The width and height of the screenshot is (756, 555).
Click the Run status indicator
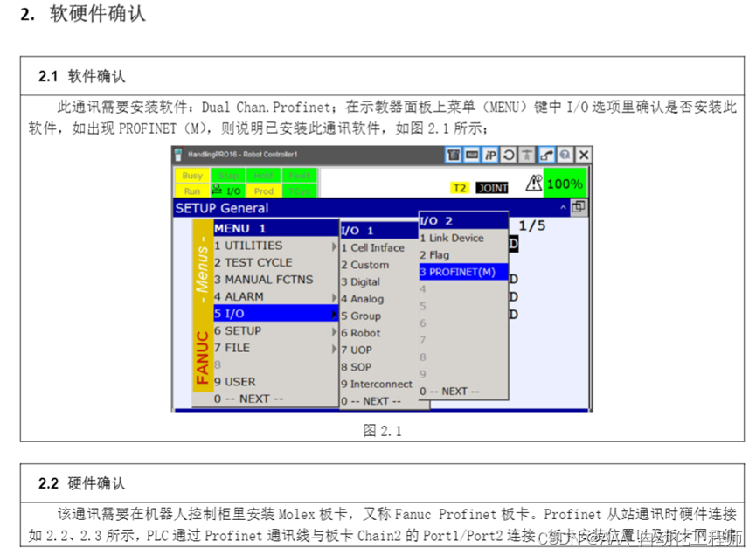(x=192, y=191)
